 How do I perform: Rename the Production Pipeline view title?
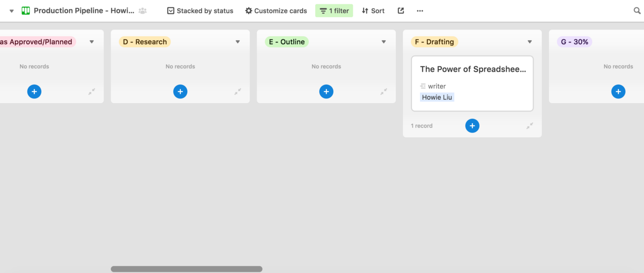click(84, 11)
